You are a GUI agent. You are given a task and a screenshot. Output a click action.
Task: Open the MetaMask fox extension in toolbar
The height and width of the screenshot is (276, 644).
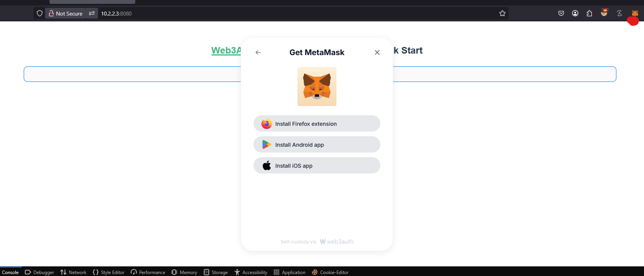[x=635, y=13]
